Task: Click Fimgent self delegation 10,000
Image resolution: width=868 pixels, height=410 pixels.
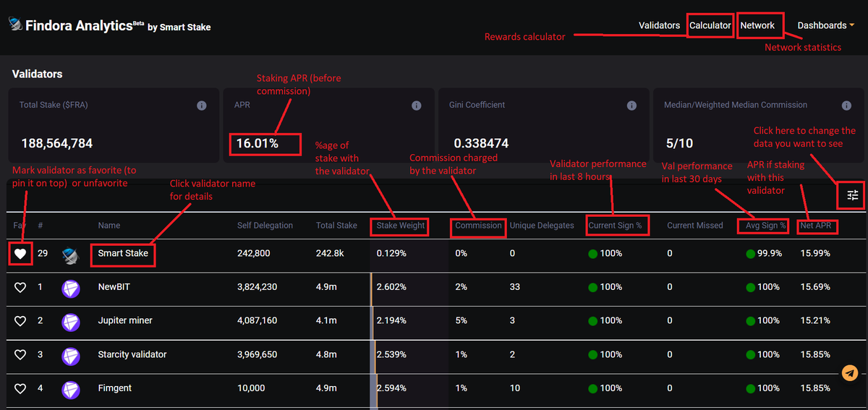Action: coord(251,388)
